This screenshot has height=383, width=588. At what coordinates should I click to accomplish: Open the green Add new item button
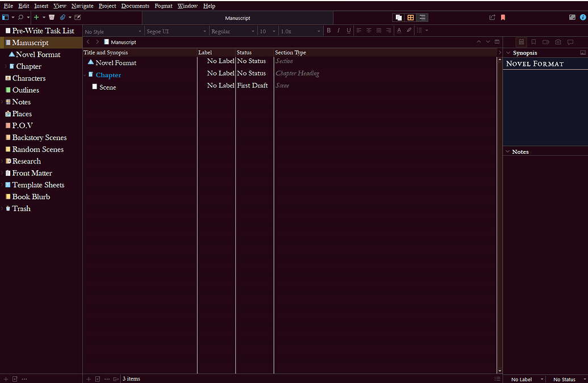coord(36,18)
